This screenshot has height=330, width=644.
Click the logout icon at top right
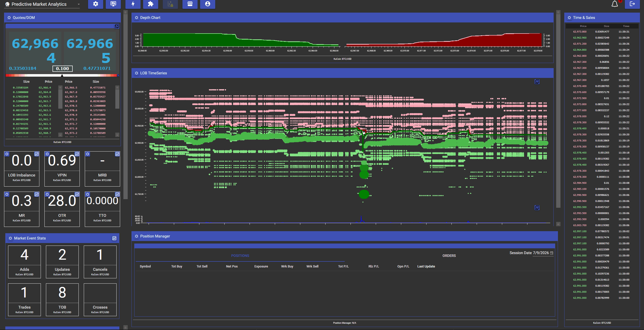pyautogui.click(x=632, y=4)
